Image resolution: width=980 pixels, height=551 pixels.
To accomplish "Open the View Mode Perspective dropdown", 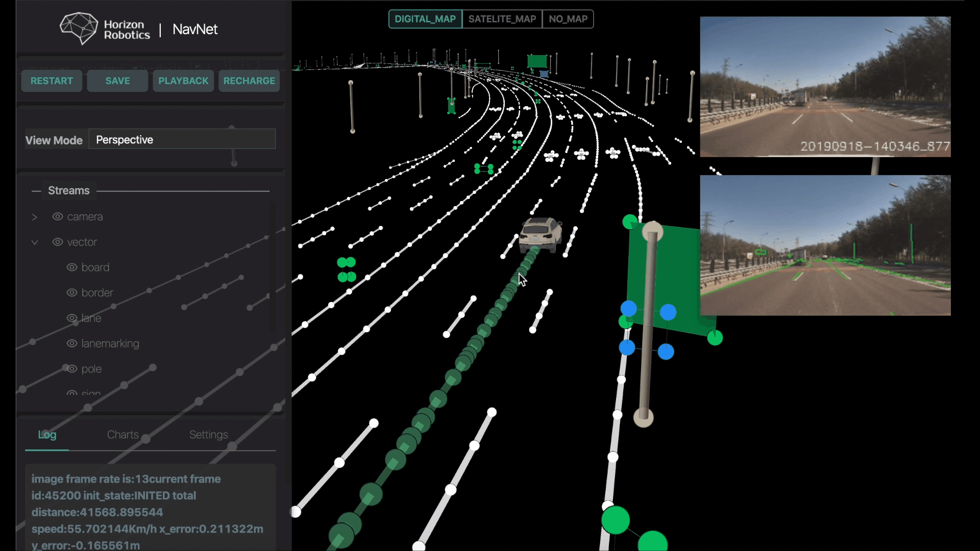I will tap(182, 139).
